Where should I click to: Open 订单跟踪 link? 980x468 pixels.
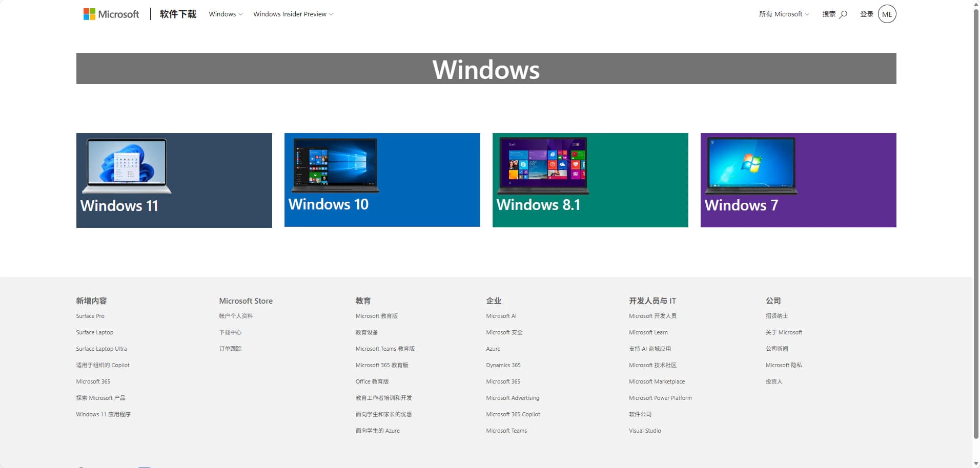pos(230,349)
